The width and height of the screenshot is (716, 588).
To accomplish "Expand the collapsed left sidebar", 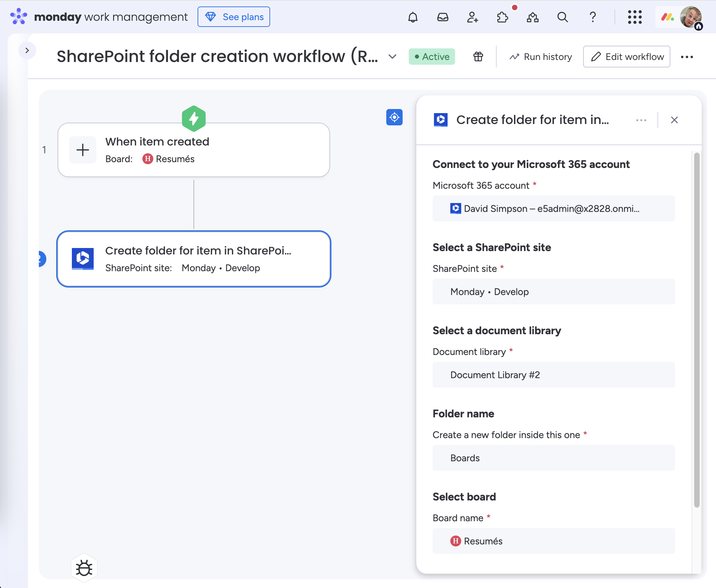I will tap(27, 50).
